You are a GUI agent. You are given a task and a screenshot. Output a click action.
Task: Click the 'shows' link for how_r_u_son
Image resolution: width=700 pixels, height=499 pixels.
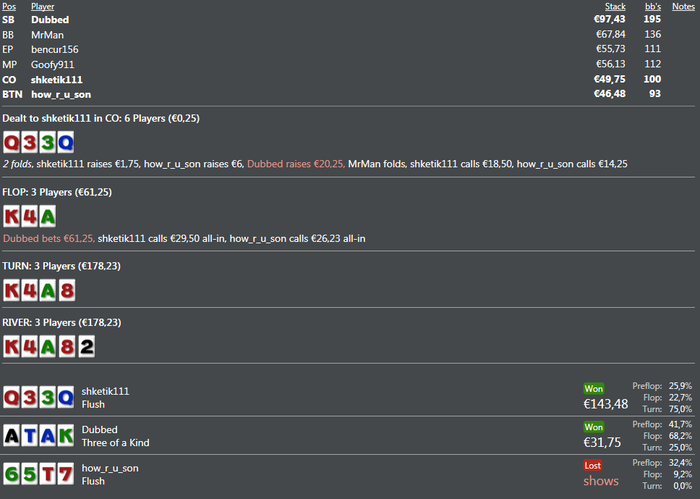click(601, 481)
